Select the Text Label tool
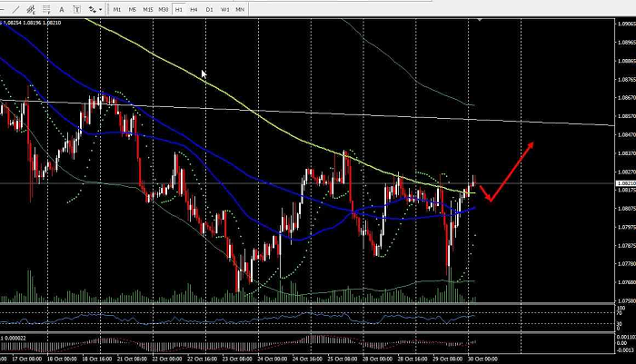 click(x=76, y=9)
